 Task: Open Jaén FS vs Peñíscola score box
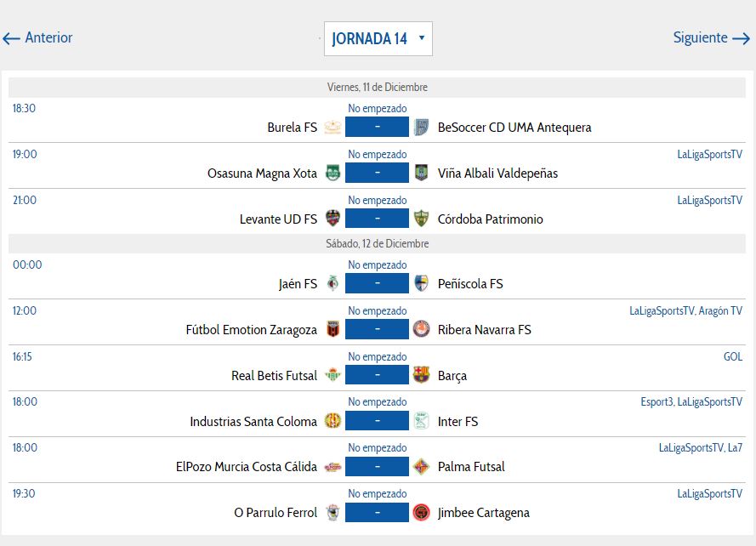click(x=377, y=284)
